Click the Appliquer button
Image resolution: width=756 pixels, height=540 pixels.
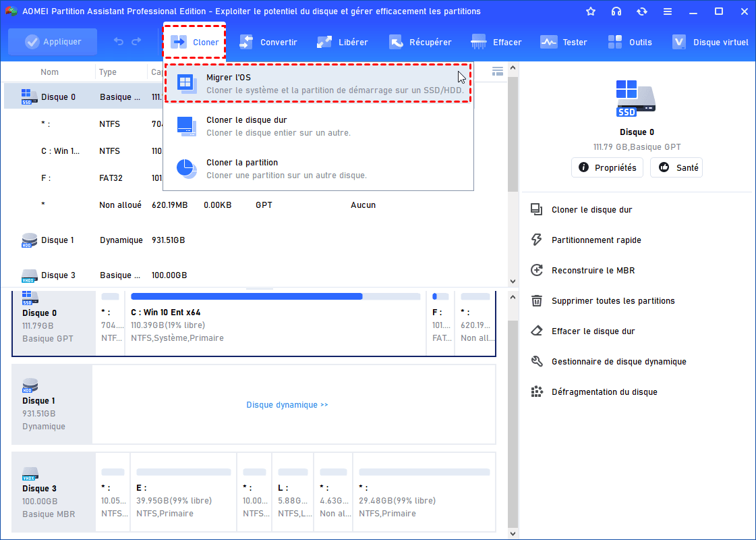point(53,42)
